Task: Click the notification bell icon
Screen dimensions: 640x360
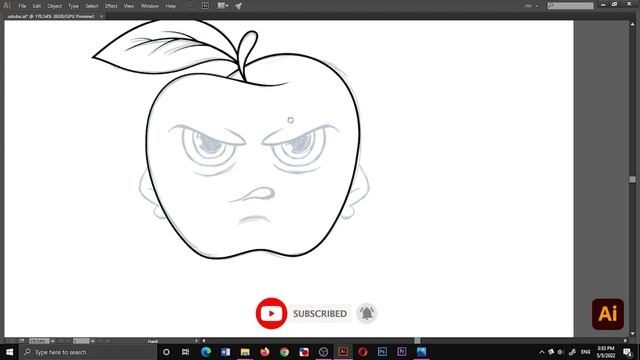Action: [x=367, y=313]
